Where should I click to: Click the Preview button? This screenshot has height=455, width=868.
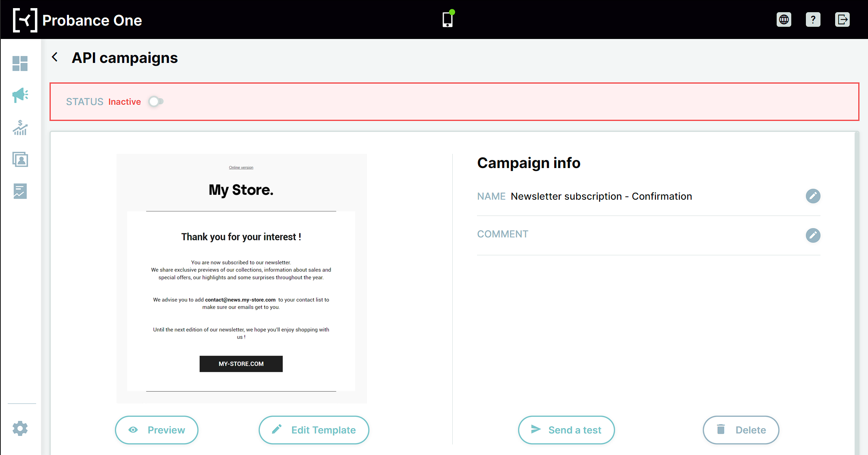pyautogui.click(x=157, y=430)
